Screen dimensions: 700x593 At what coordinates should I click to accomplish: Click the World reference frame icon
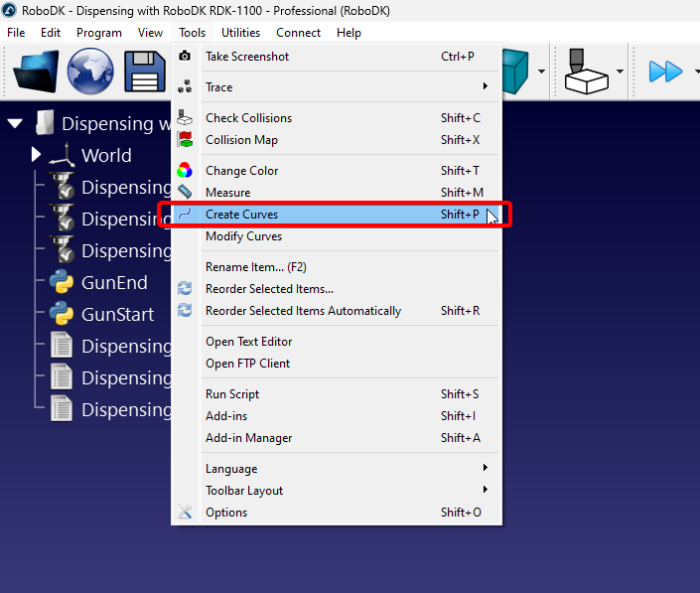62,155
